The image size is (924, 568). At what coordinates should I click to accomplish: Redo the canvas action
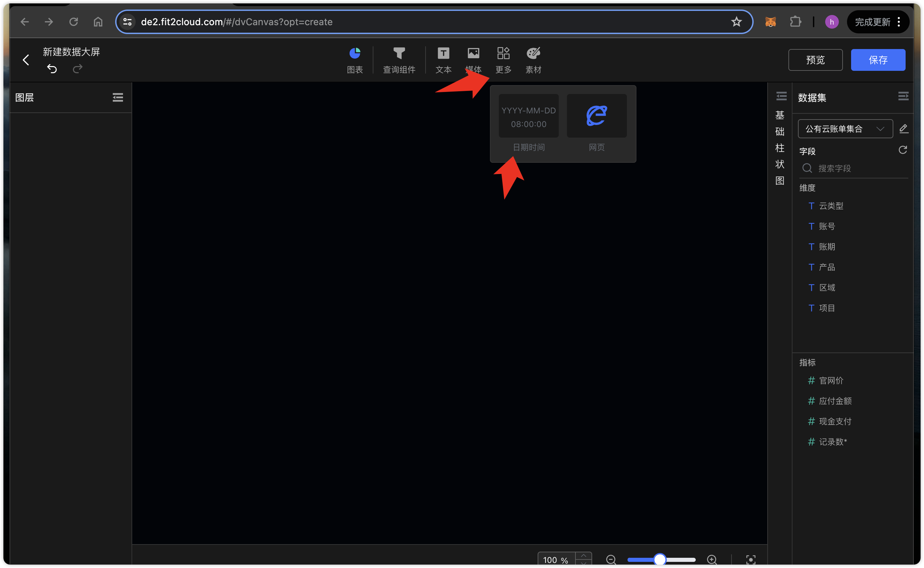click(x=77, y=69)
